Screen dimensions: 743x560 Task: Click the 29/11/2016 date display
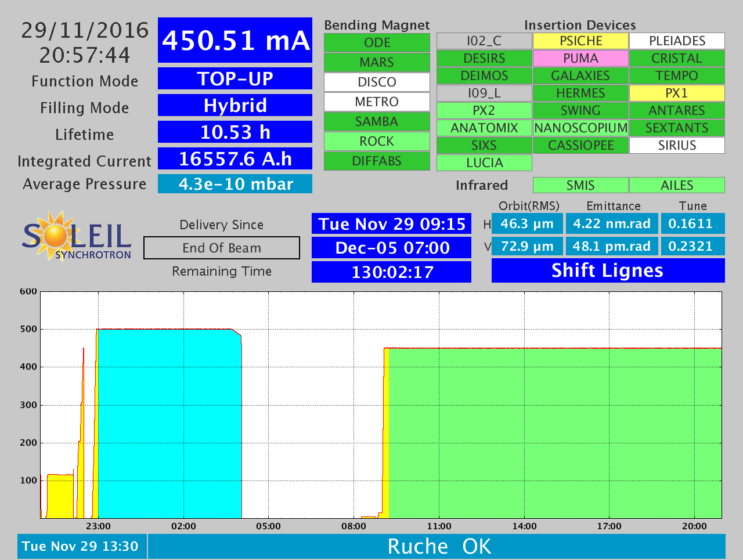pos(85,30)
